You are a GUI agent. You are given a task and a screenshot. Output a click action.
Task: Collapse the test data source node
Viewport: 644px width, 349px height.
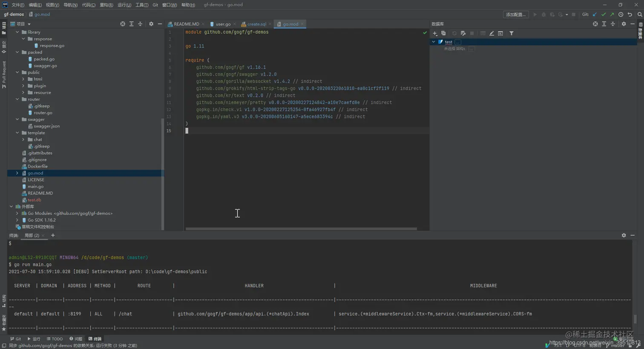(x=434, y=42)
